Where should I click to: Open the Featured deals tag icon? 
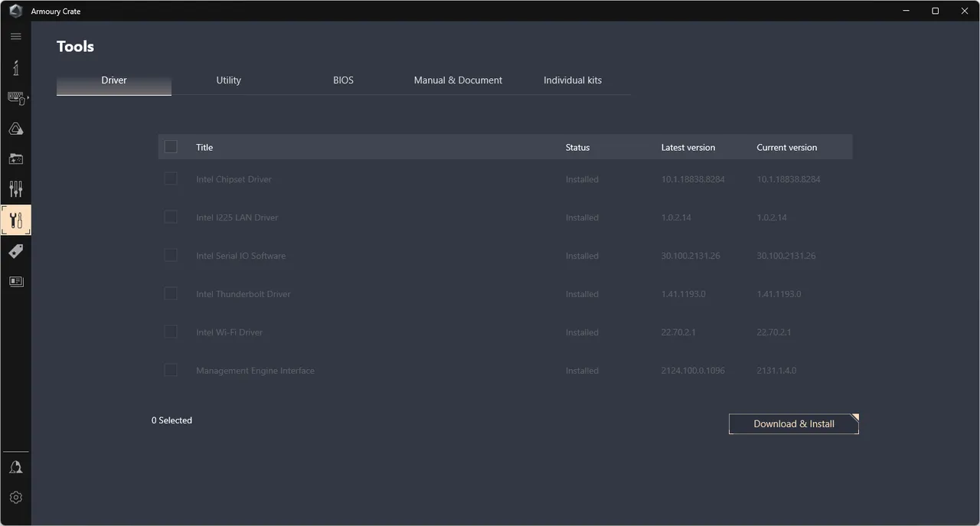tap(15, 251)
